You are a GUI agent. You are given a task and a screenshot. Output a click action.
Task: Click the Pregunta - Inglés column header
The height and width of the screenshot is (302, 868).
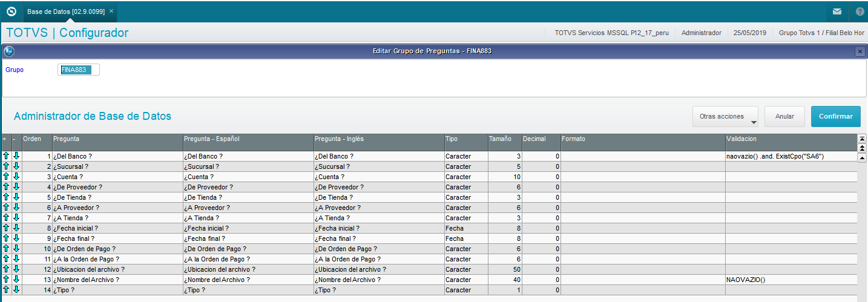379,142
